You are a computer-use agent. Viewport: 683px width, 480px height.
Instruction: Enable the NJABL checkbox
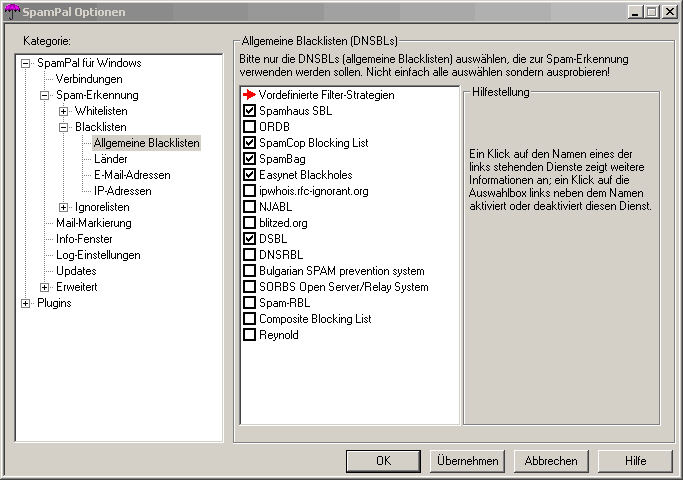coord(249,206)
